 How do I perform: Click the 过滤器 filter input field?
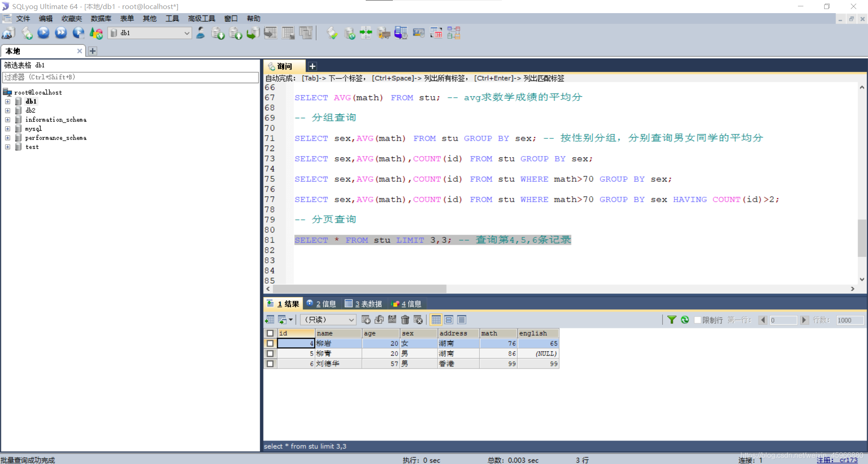click(131, 77)
